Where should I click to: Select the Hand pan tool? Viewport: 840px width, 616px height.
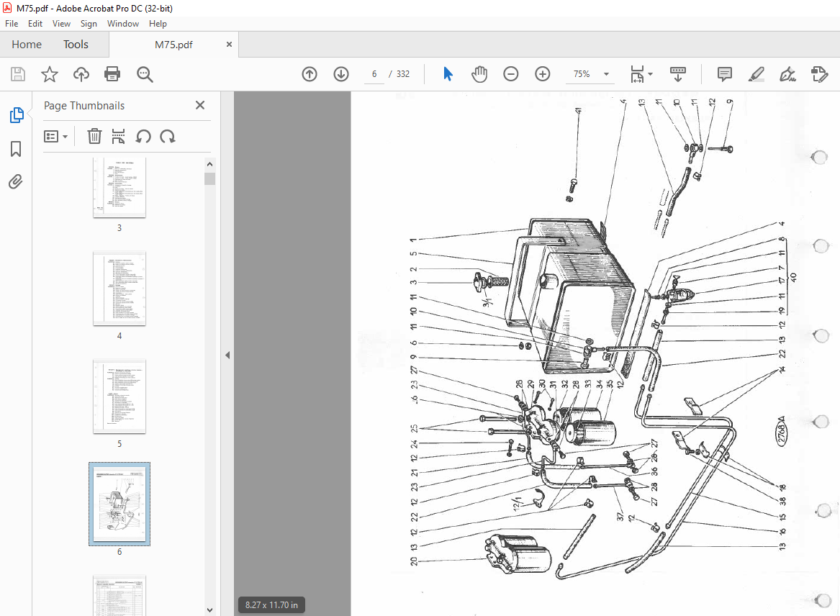479,74
